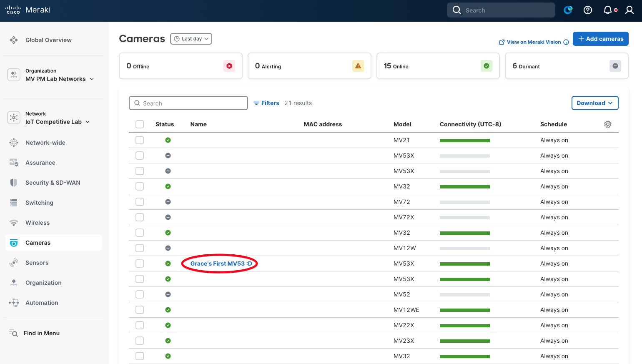Open the Wireless menu in sidebar
The image size is (642, 364).
[x=38, y=223]
